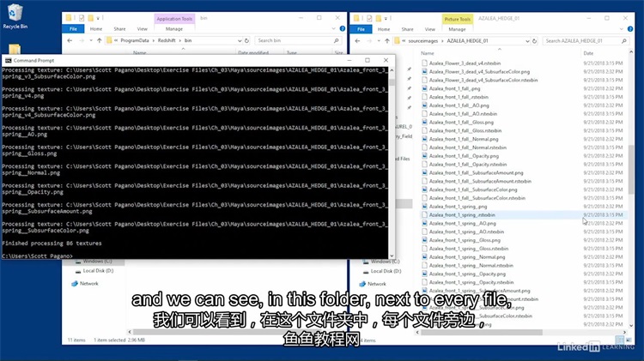The image size is (644, 361).
Task: Open File menu in bin window
Action: [x=73, y=28]
